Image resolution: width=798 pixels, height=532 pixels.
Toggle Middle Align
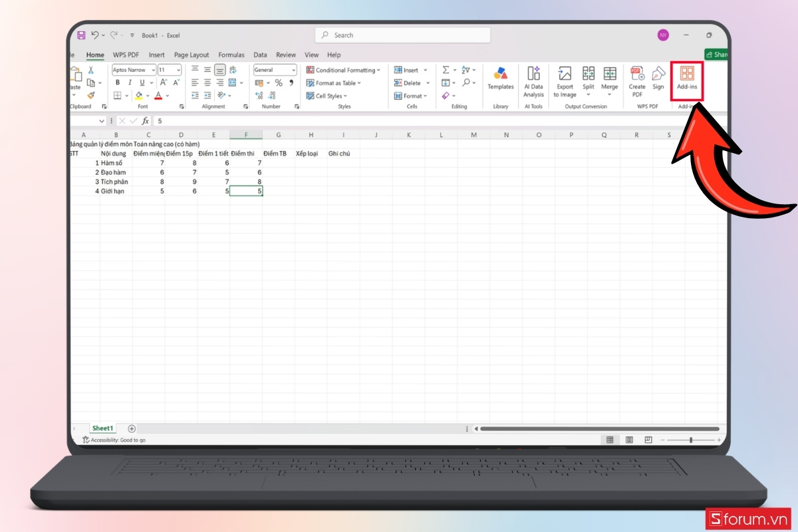[x=207, y=70]
